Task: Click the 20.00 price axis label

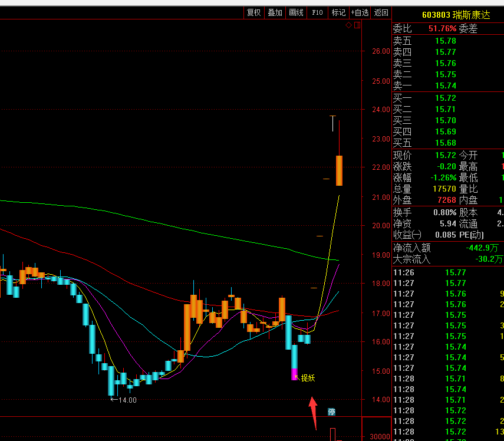Action: [x=381, y=225]
